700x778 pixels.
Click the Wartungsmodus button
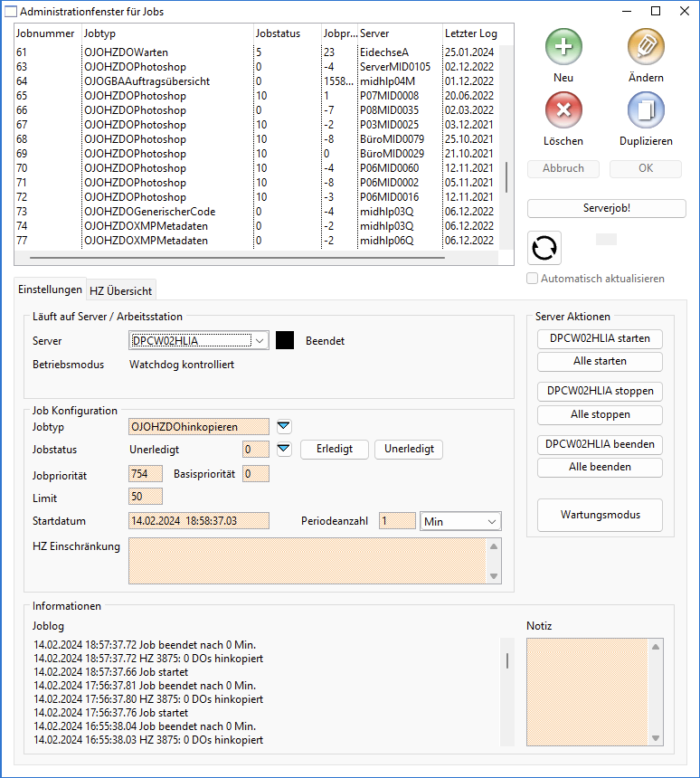coord(600,515)
